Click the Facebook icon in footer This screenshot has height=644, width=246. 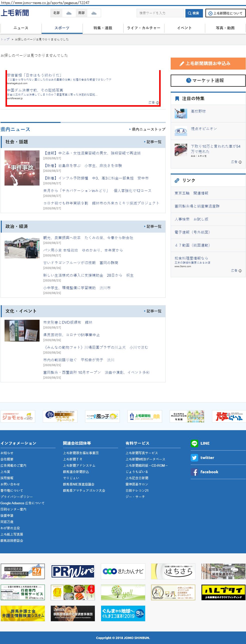[x=194, y=472]
